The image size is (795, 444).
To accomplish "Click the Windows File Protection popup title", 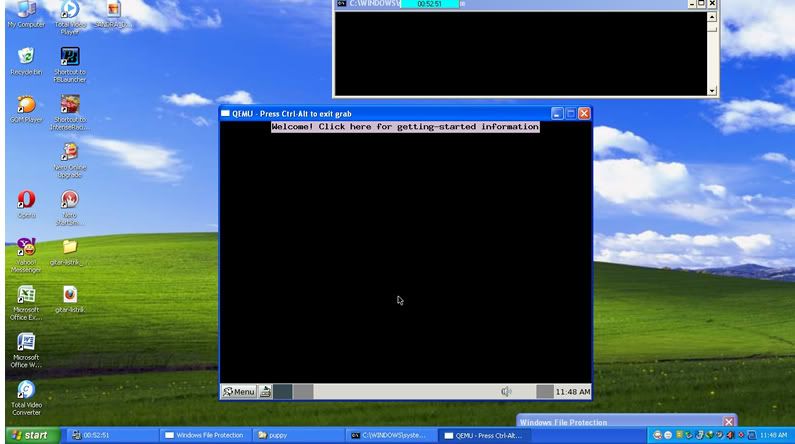I will tap(563, 422).
